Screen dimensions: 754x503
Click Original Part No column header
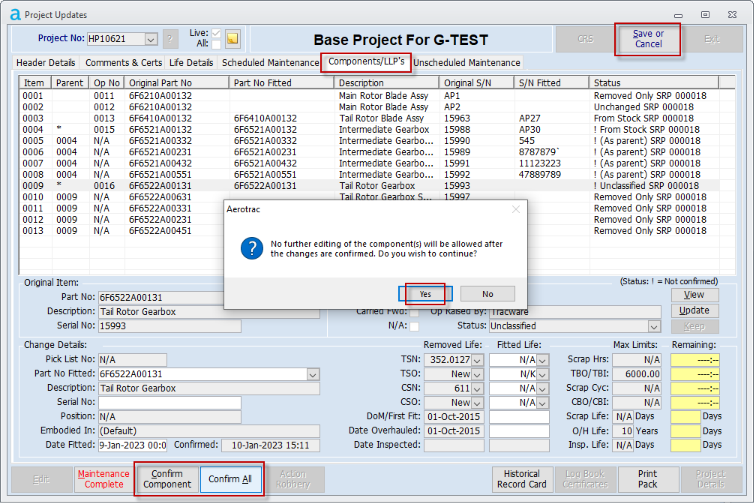[x=177, y=83]
